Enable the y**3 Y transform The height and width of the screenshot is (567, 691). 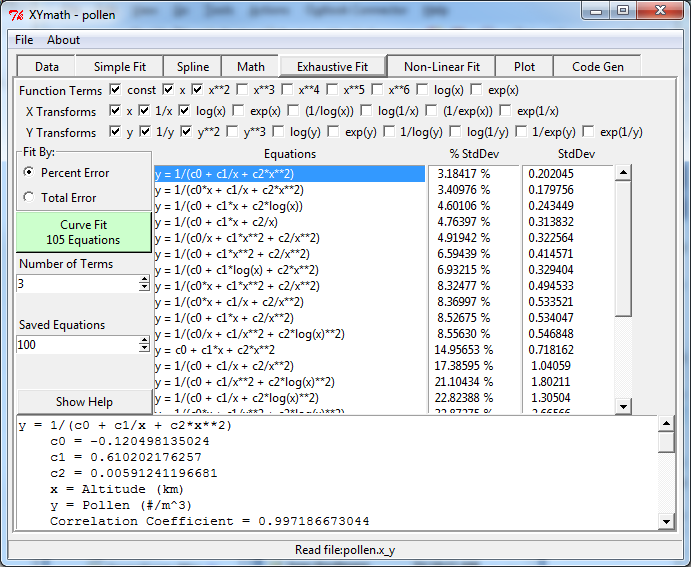click(233, 132)
